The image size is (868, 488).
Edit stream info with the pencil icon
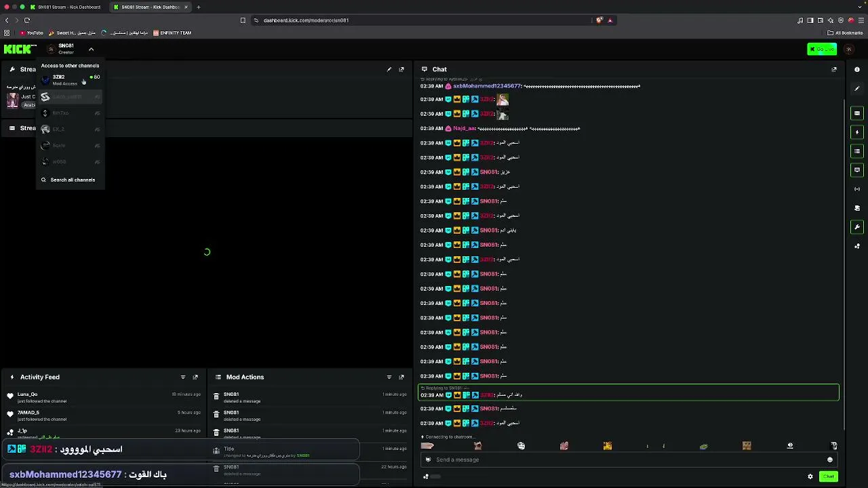click(x=389, y=69)
